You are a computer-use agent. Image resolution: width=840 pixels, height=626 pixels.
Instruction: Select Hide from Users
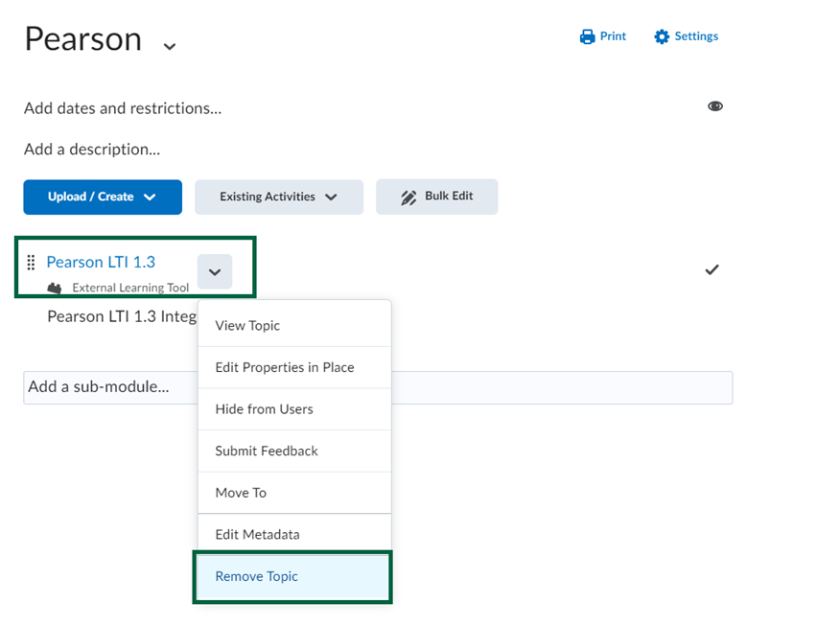click(263, 409)
